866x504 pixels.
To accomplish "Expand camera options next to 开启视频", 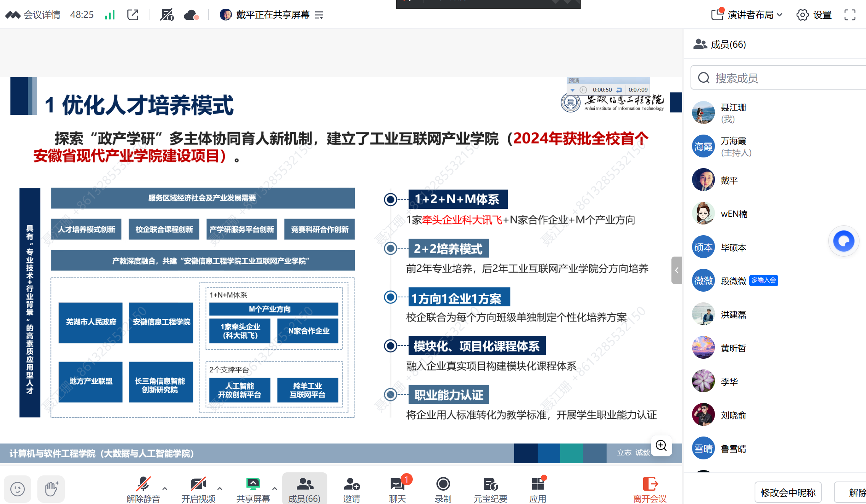I will coord(219,489).
